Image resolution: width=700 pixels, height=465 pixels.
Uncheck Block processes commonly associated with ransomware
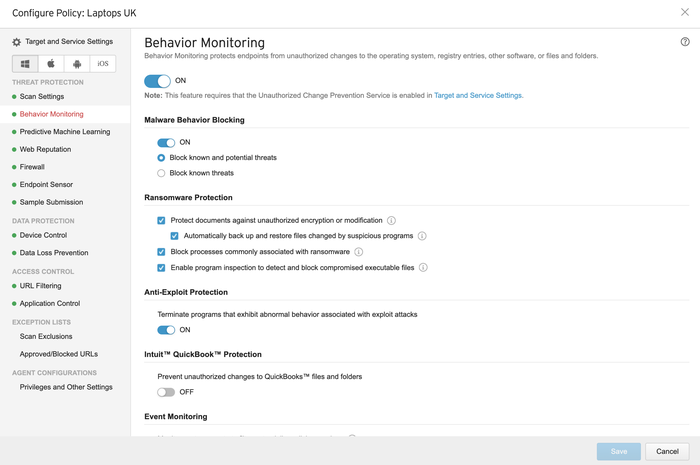tap(162, 252)
